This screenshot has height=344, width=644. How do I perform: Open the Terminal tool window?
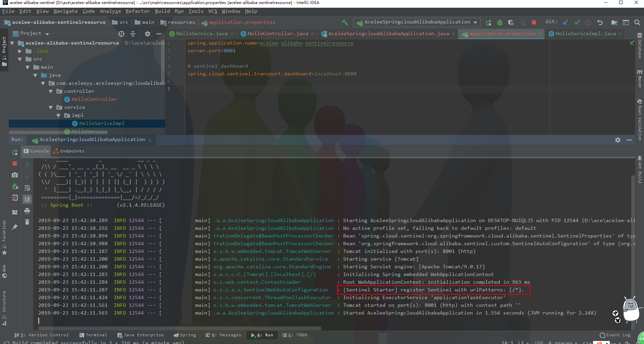pos(93,335)
